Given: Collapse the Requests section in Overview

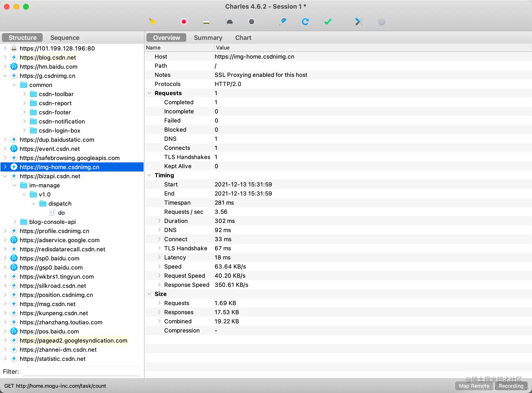Looking at the screenshot, I should pyautogui.click(x=150, y=93).
